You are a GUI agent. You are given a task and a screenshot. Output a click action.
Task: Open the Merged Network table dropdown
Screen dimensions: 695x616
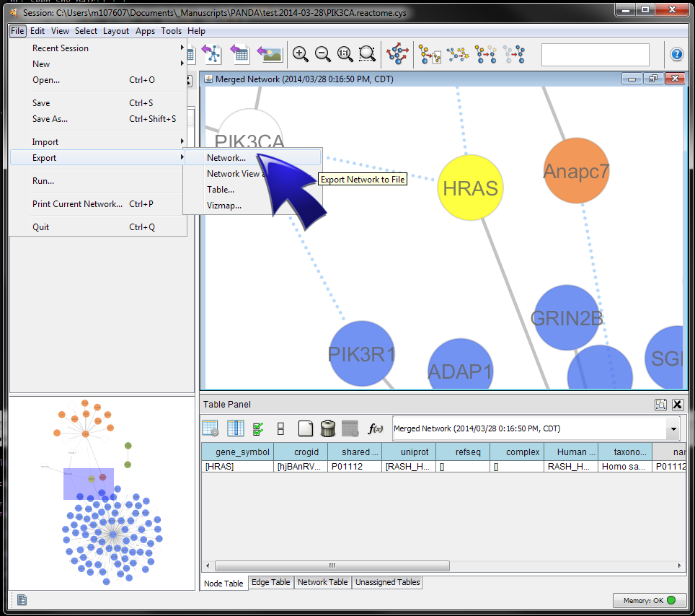(673, 428)
